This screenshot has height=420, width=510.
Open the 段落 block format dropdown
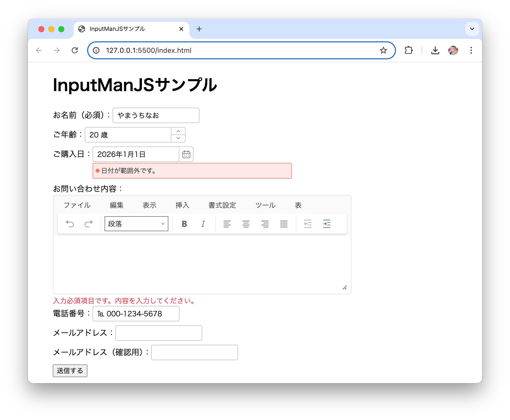click(136, 224)
